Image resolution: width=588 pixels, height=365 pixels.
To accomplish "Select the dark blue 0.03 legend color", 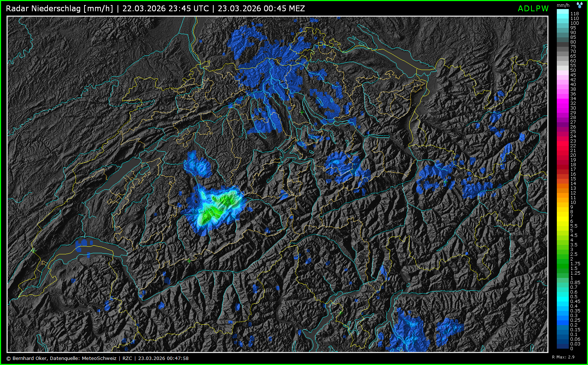I will 563,344.
